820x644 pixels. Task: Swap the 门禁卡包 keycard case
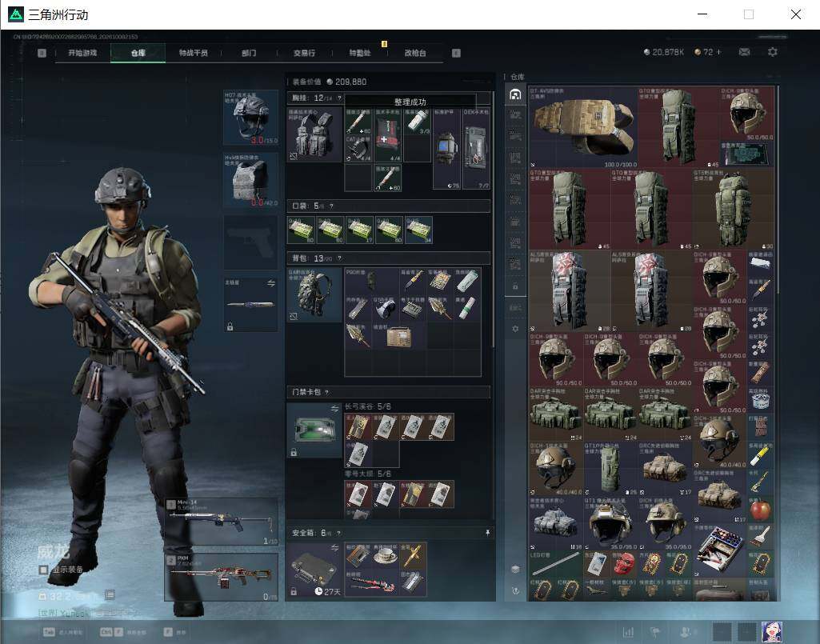334,409
